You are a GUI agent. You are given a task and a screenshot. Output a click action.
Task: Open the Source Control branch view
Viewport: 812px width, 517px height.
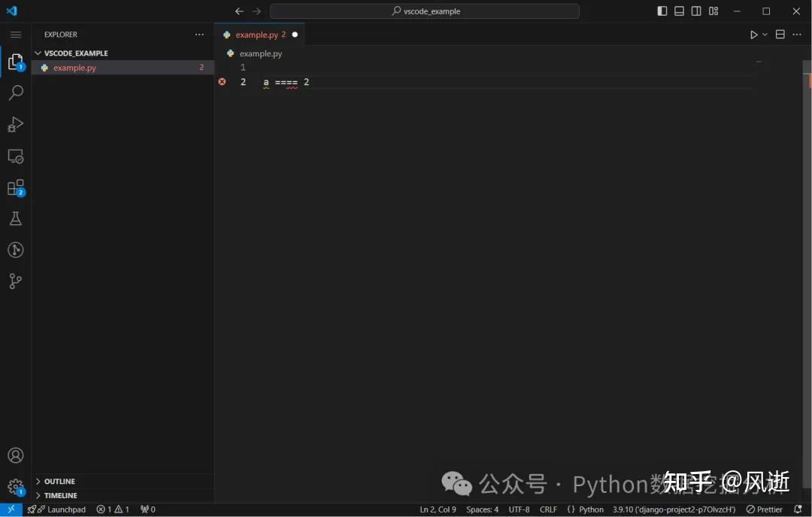pos(16,281)
